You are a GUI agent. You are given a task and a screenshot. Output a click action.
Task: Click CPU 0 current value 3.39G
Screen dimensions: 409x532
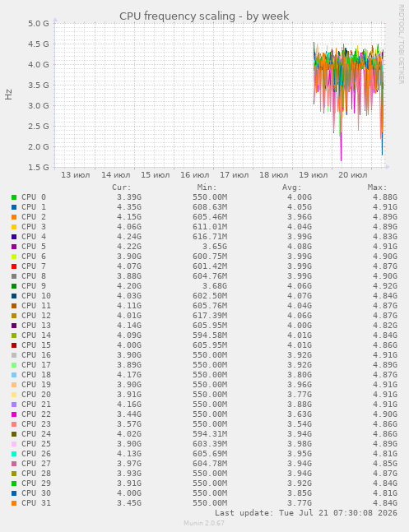(x=129, y=197)
